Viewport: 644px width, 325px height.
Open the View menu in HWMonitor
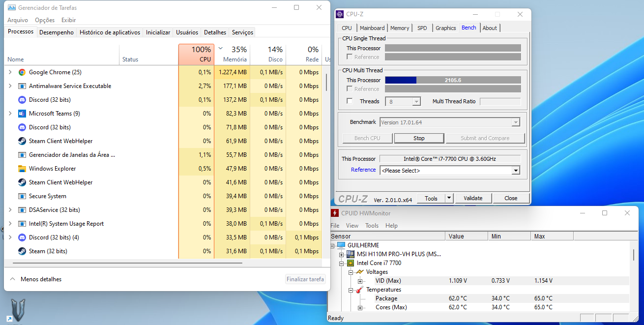click(352, 226)
